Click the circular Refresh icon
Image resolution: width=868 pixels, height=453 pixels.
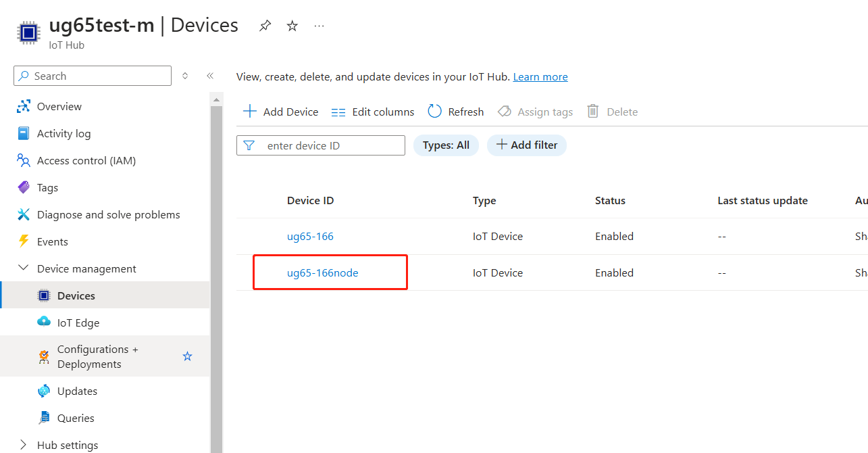[x=434, y=112]
